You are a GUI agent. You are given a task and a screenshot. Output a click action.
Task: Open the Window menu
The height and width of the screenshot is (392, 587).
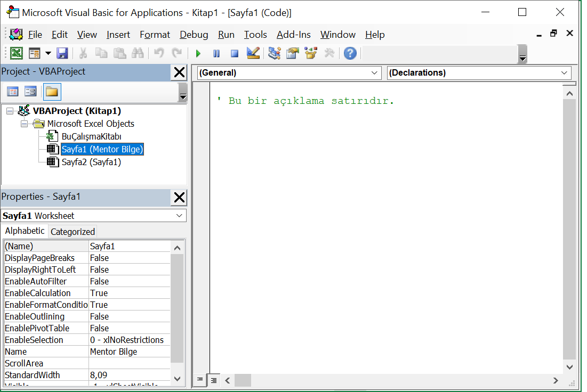pos(337,35)
